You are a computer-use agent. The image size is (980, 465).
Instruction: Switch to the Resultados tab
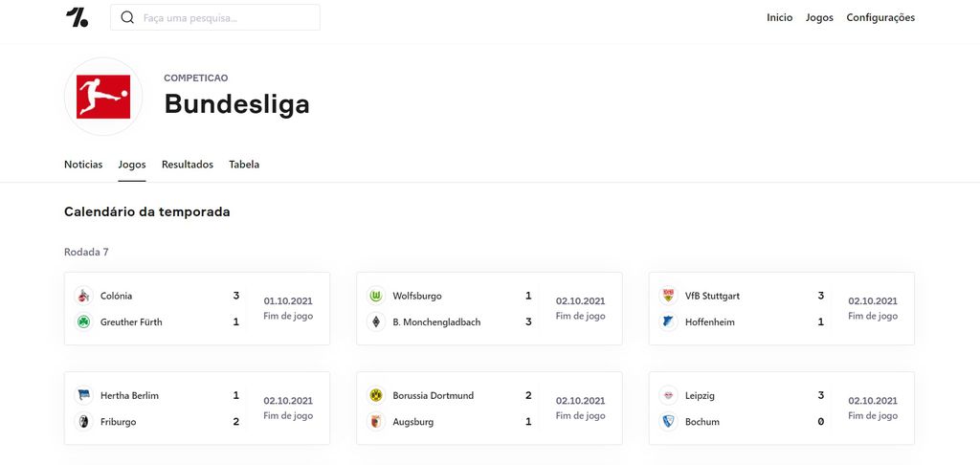pyautogui.click(x=188, y=165)
